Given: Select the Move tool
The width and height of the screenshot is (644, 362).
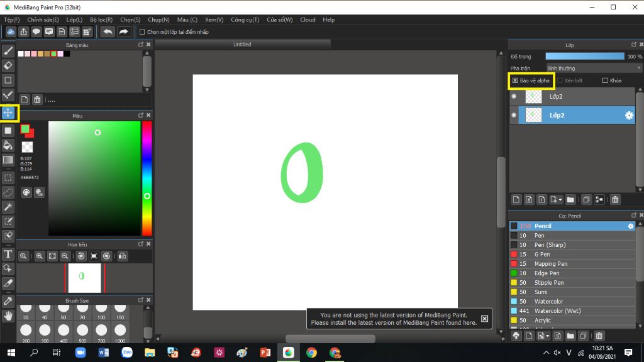Looking at the screenshot, I should pyautogui.click(x=8, y=112).
